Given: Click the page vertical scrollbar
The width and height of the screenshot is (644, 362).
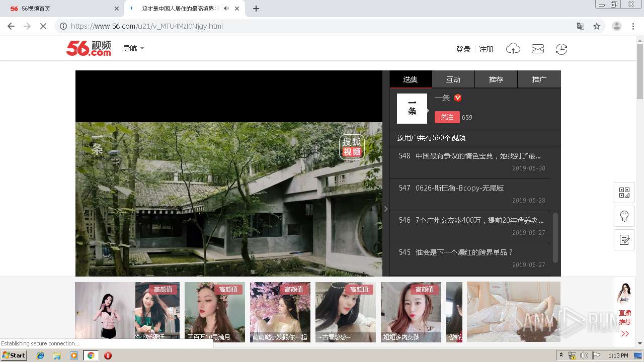Looking at the screenshot, I should [x=640, y=70].
